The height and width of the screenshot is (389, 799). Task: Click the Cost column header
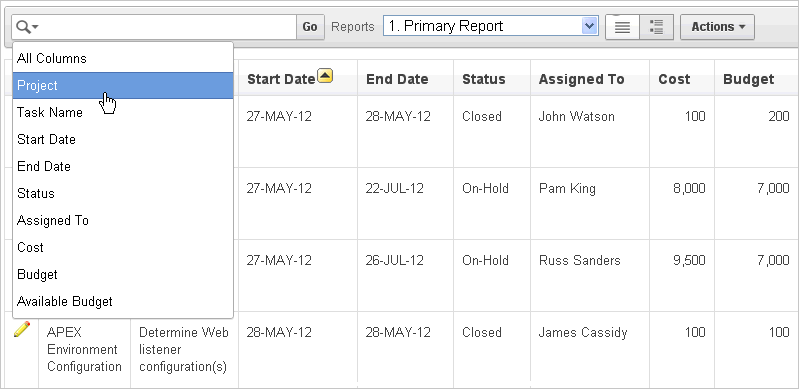click(x=674, y=80)
